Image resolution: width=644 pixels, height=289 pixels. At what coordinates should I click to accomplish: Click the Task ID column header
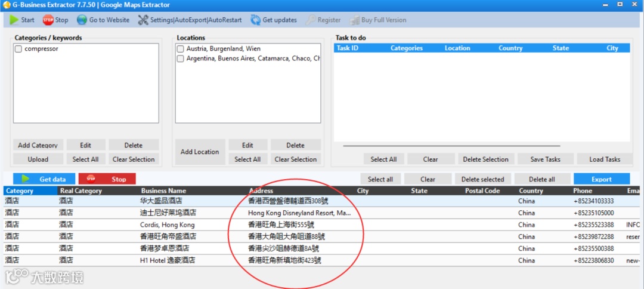click(348, 48)
